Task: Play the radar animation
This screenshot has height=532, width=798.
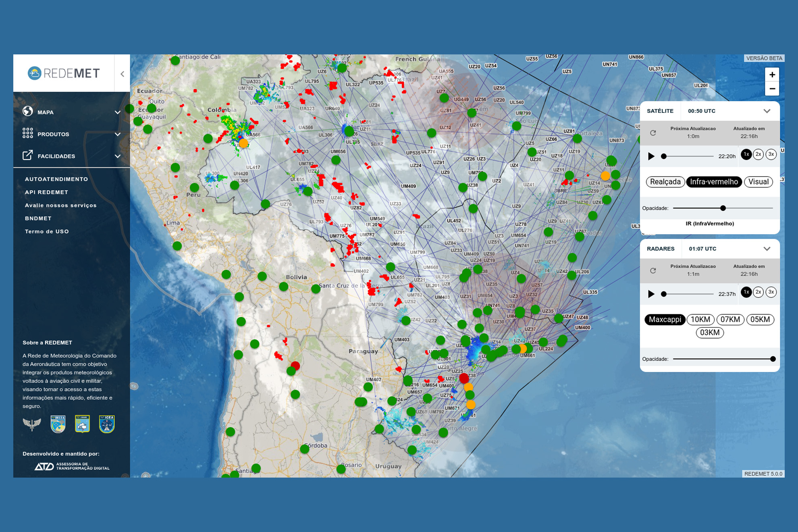Action: tap(651, 294)
